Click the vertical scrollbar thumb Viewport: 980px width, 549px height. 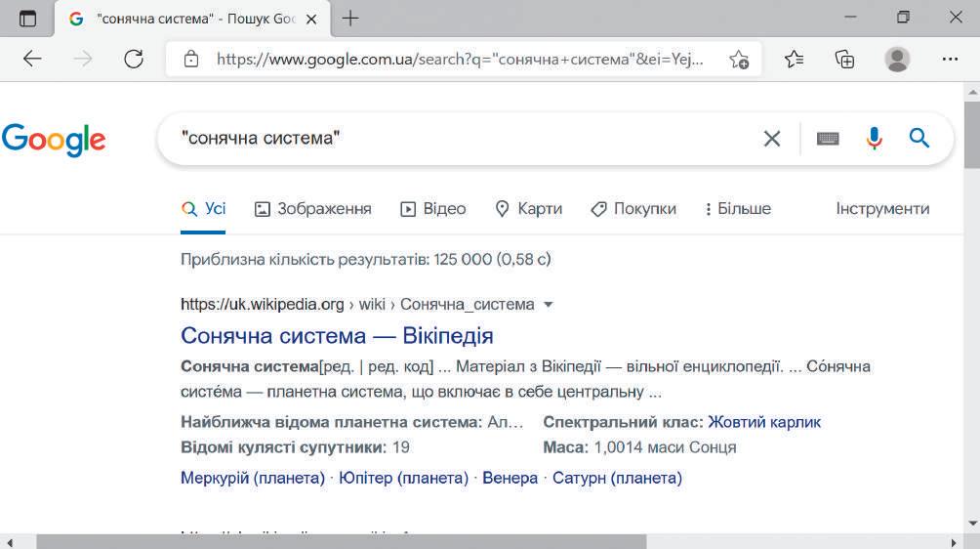(972, 134)
